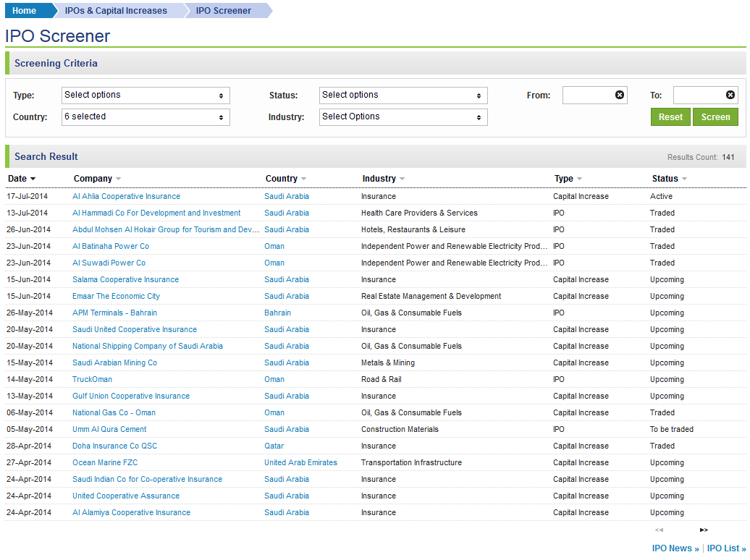
Task: Click the Screen button
Action: click(715, 117)
